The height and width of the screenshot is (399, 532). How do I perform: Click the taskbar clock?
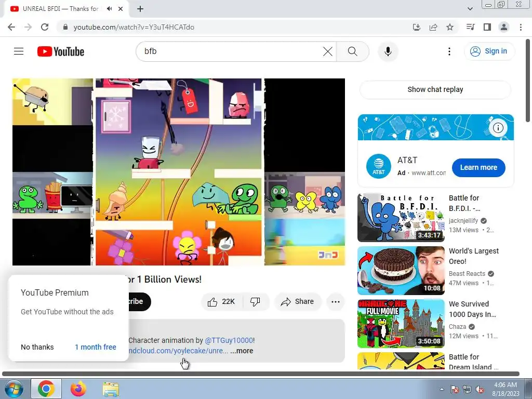506,389
